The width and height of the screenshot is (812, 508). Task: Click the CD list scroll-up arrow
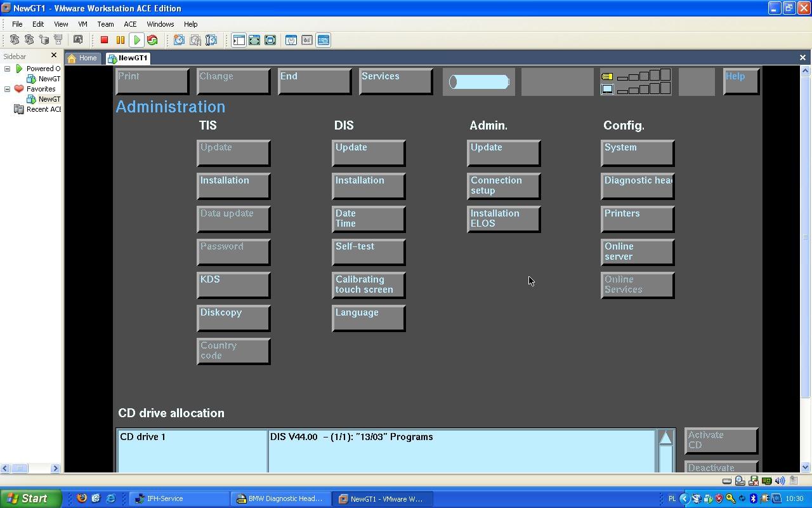[665, 438]
